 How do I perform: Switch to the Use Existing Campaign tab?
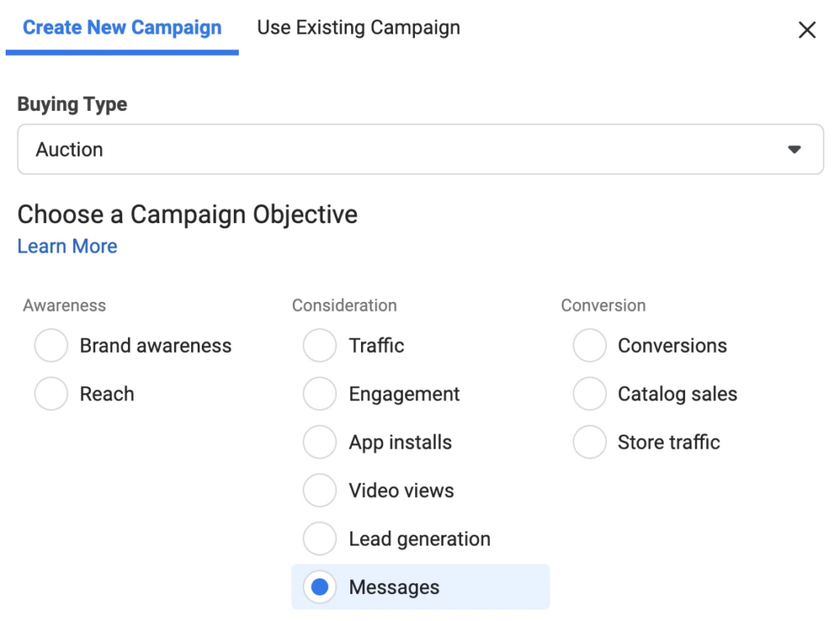pyautogui.click(x=358, y=27)
